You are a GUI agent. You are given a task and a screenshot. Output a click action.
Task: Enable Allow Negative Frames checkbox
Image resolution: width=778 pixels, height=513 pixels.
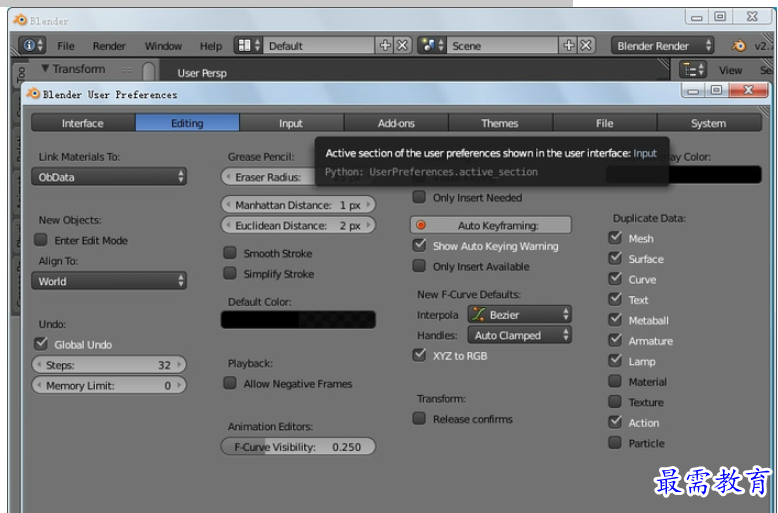[230, 383]
